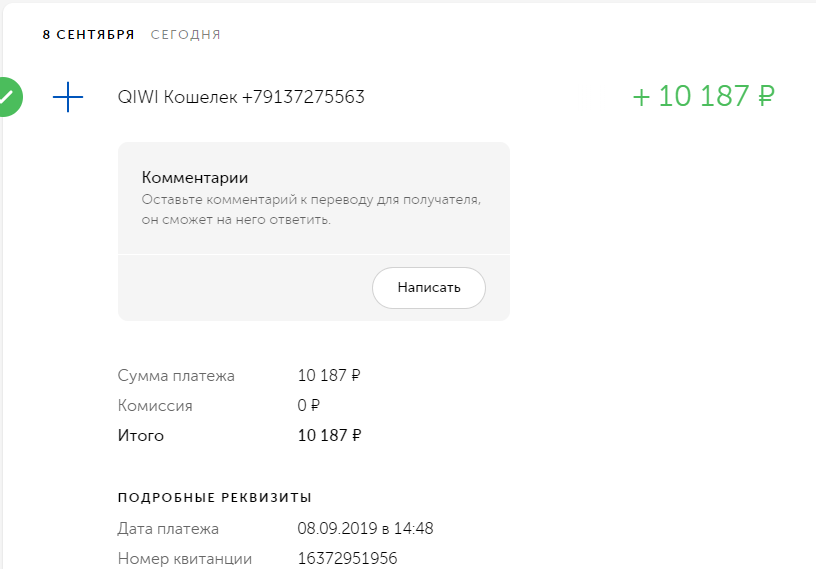
Task: Select the Сумма платежа value 10 187 ₽
Action: (329, 376)
